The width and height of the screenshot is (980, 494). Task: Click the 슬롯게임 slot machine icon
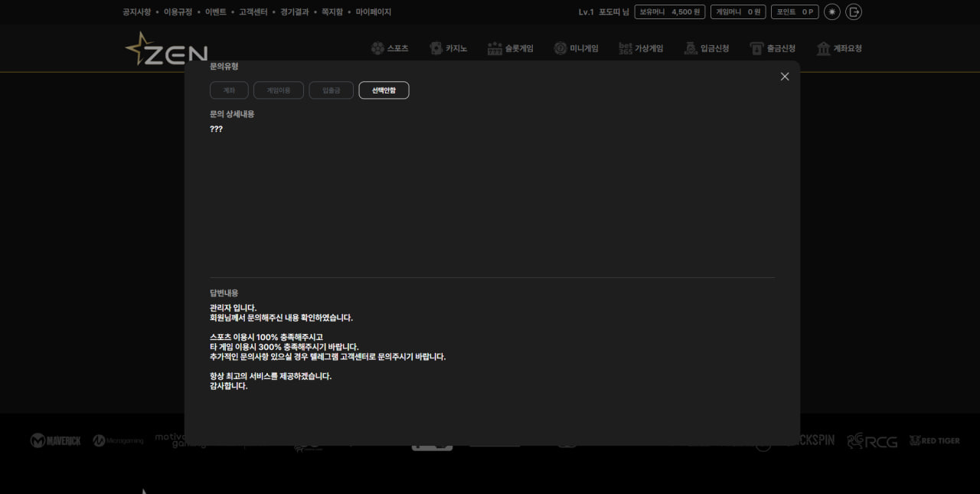click(495, 48)
